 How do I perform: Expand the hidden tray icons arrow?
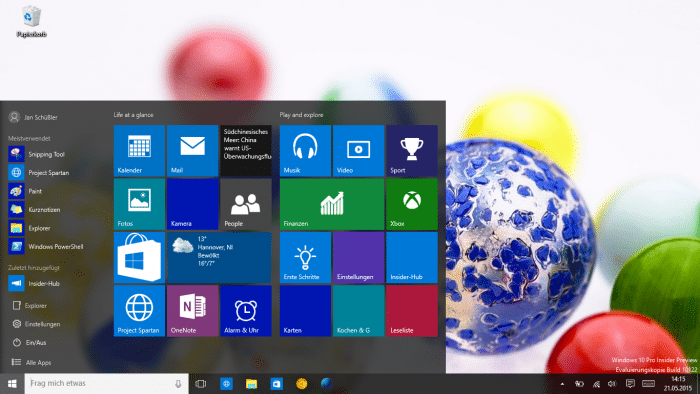coord(562,384)
